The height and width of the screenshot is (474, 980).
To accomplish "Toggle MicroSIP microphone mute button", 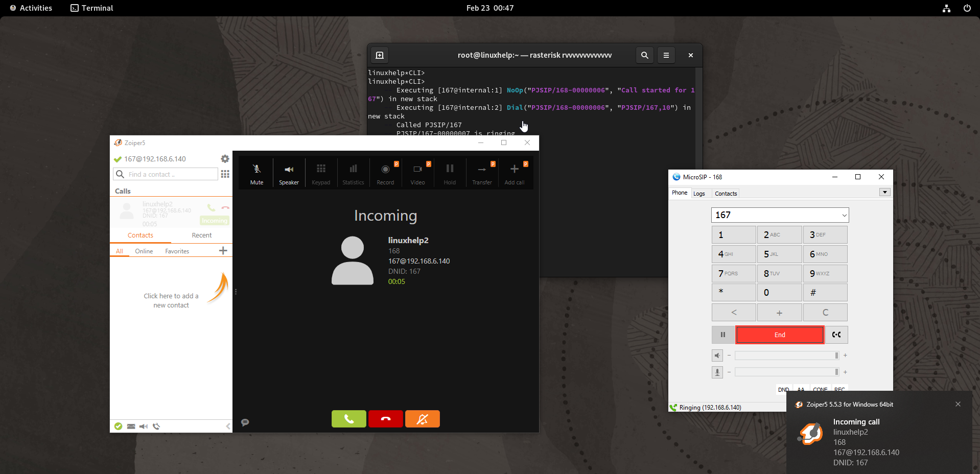I will click(x=717, y=372).
